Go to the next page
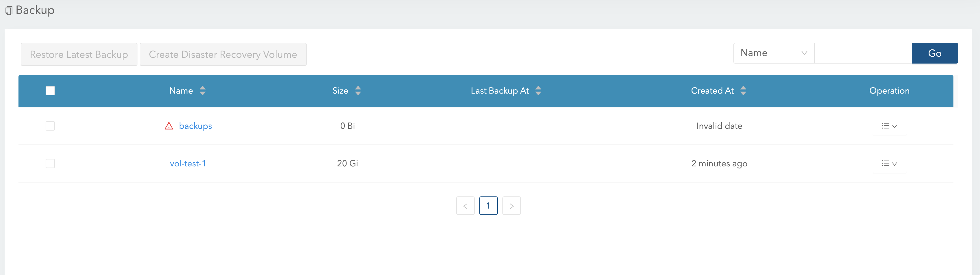The height and width of the screenshot is (275, 980). coord(511,205)
